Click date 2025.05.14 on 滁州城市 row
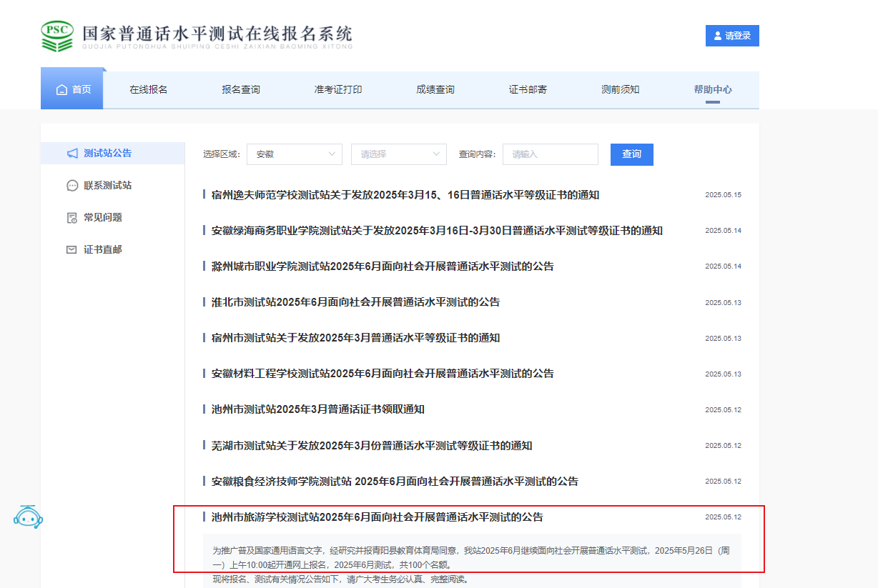Screen dimensions: 878x588 click(723, 266)
